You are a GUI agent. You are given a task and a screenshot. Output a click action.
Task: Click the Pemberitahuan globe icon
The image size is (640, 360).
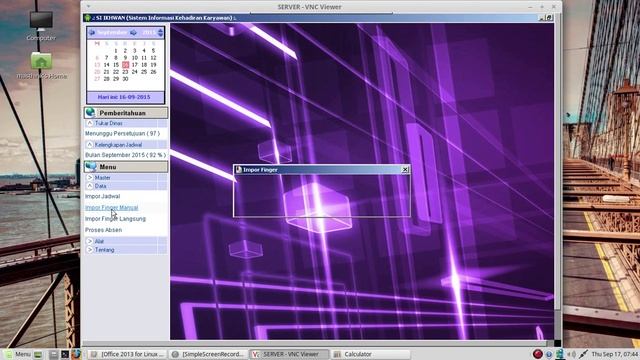pos(91,113)
